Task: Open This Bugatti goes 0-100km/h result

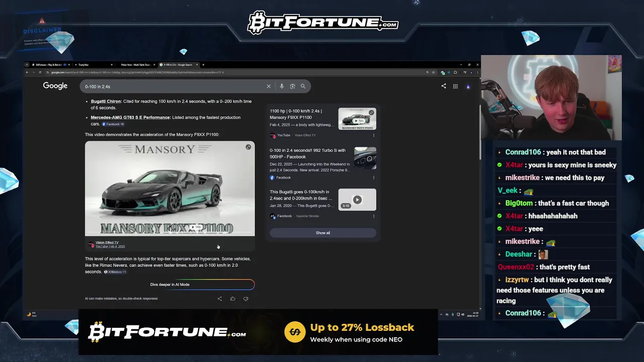Action: [301, 195]
